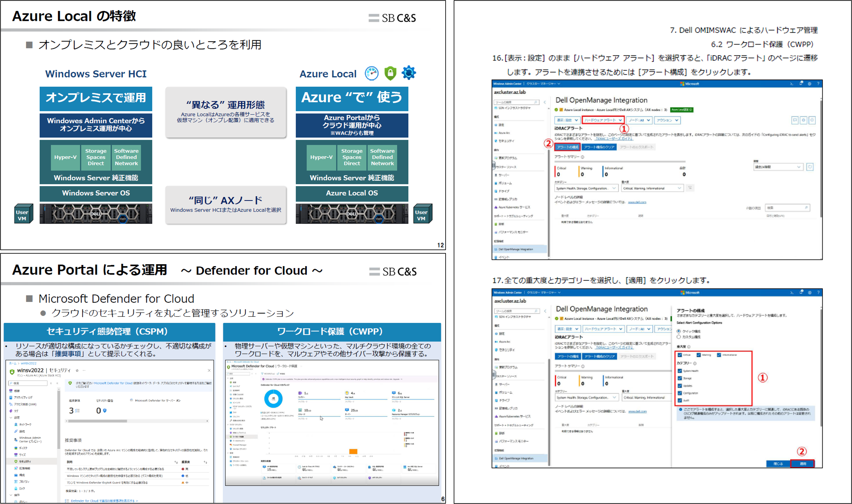Image resolution: width=852 pixels, height=504 pixels.
Task: Toggle the Warning severity checkbox in アラートの構成 panel
Action: tap(698, 355)
